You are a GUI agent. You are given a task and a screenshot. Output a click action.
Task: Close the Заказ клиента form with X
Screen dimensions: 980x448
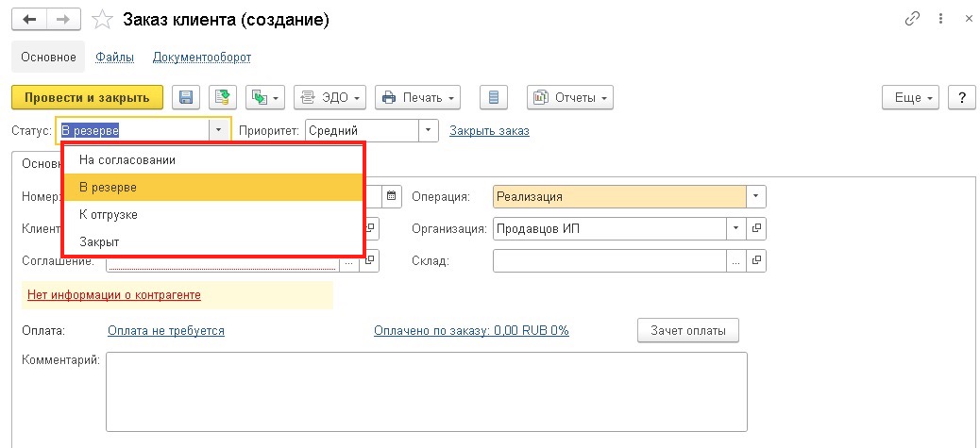[968, 20]
